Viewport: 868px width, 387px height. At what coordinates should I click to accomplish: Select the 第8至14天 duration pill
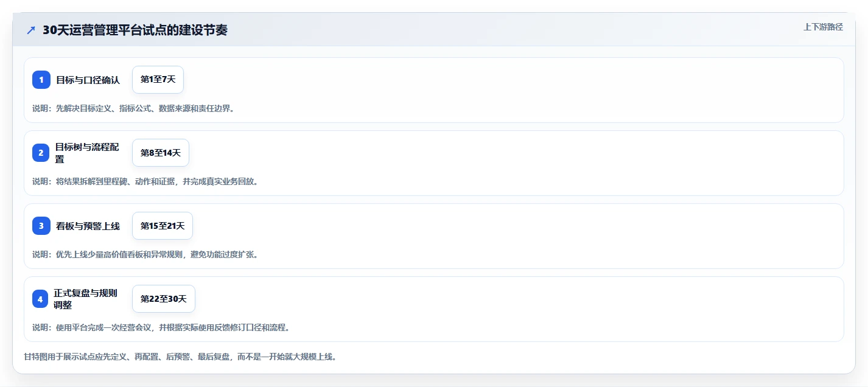click(161, 153)
